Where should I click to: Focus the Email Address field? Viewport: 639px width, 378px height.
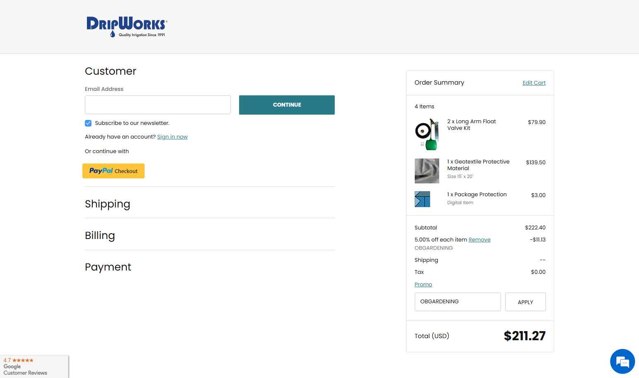coord(158,105)
